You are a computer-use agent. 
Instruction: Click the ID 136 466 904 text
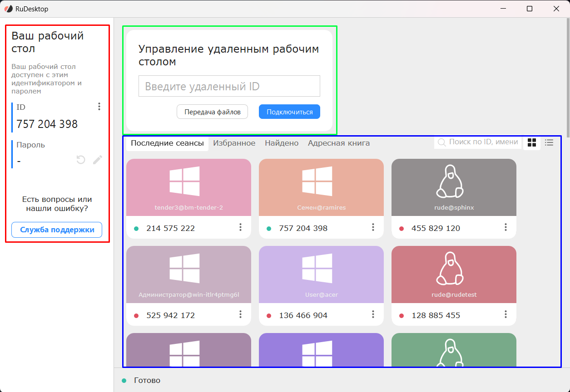click(303, 315)
